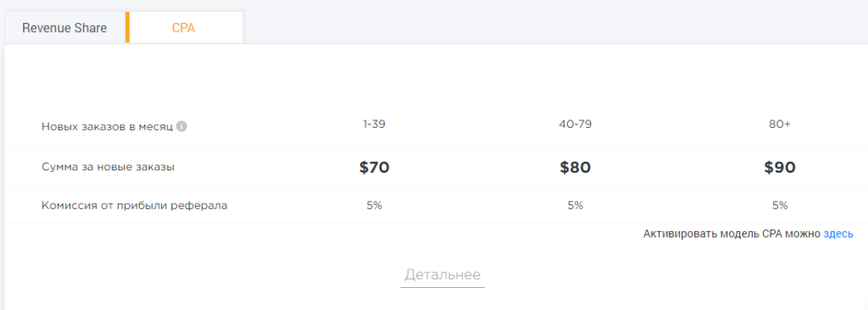Click the orange marker on CPA tab
This screenshot has height=310, width=868.
click(127, 28)
